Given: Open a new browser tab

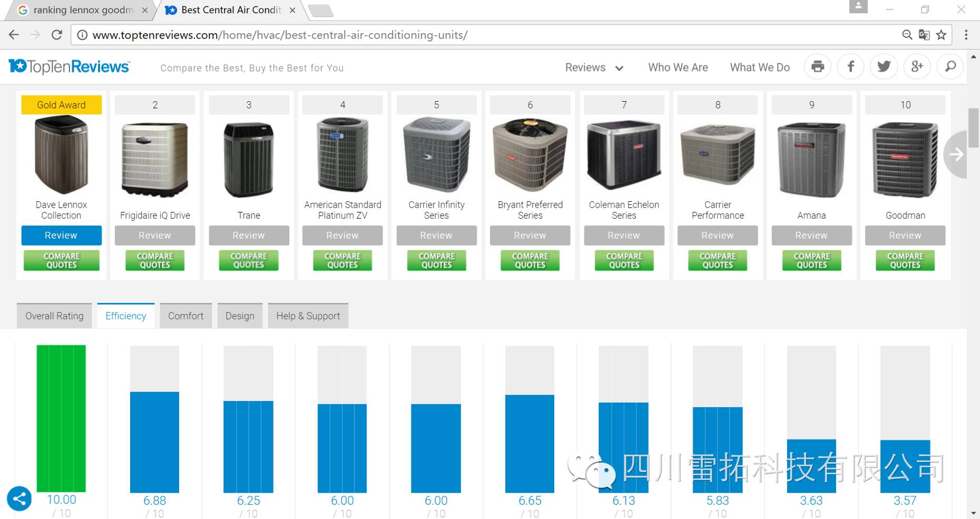Looking at the screenshot, I should 320,10.
